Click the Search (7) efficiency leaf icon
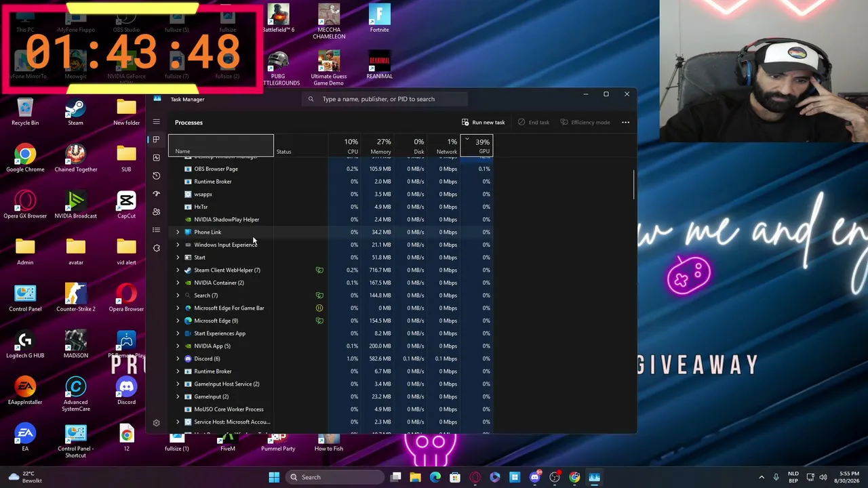Screen dimensions: 868x488 point(319,296)
